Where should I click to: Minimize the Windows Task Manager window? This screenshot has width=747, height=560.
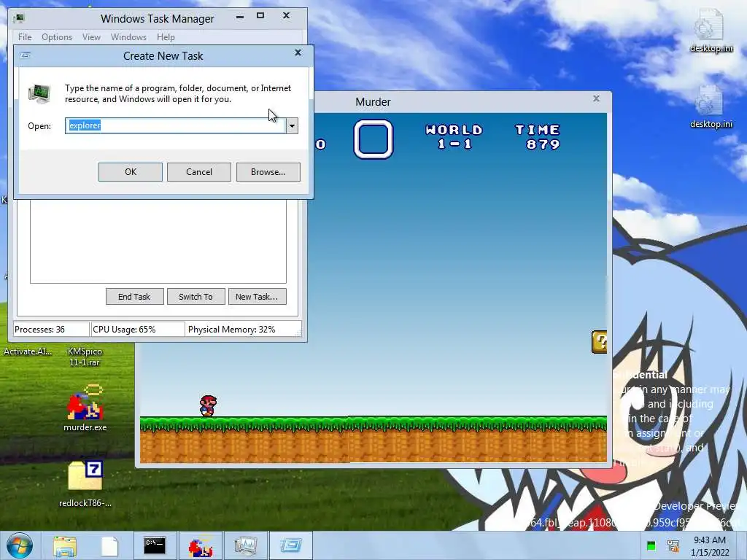tap(240, 16)
